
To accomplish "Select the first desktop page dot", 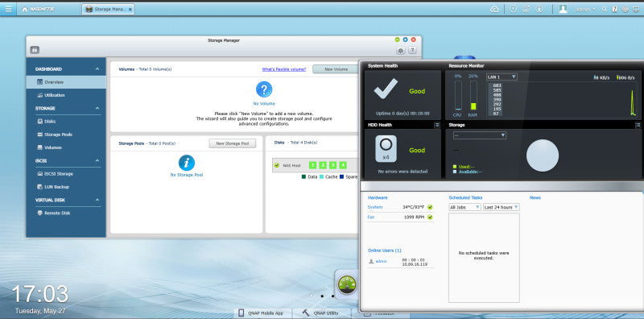I will click(x=312, y=296).
